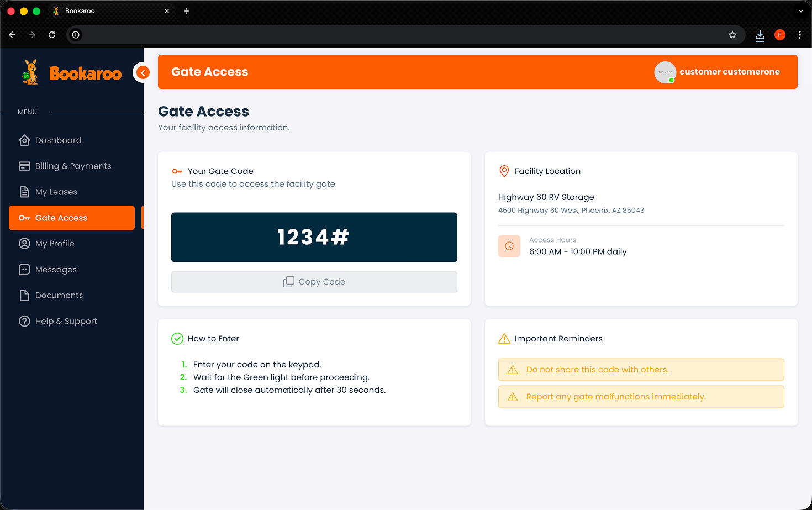Expand the tab search dropdown arrow
Screen dimensions: 812x510
tap(800, 11)
